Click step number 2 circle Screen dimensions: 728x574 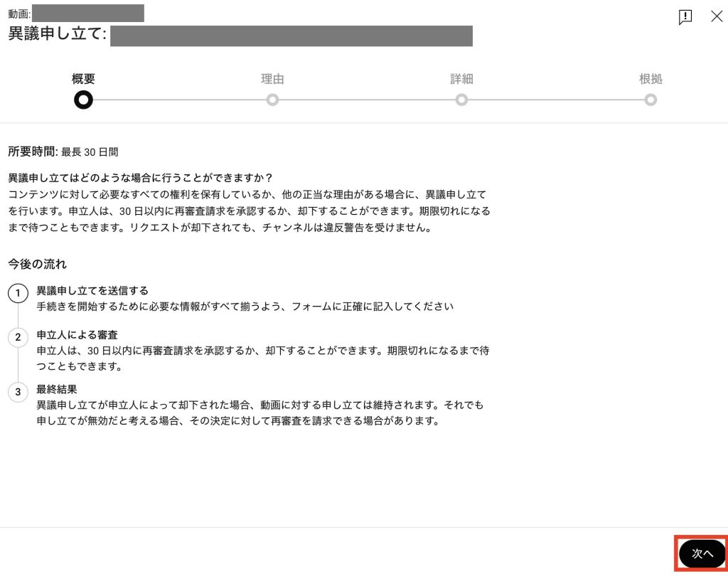[18, 337]
